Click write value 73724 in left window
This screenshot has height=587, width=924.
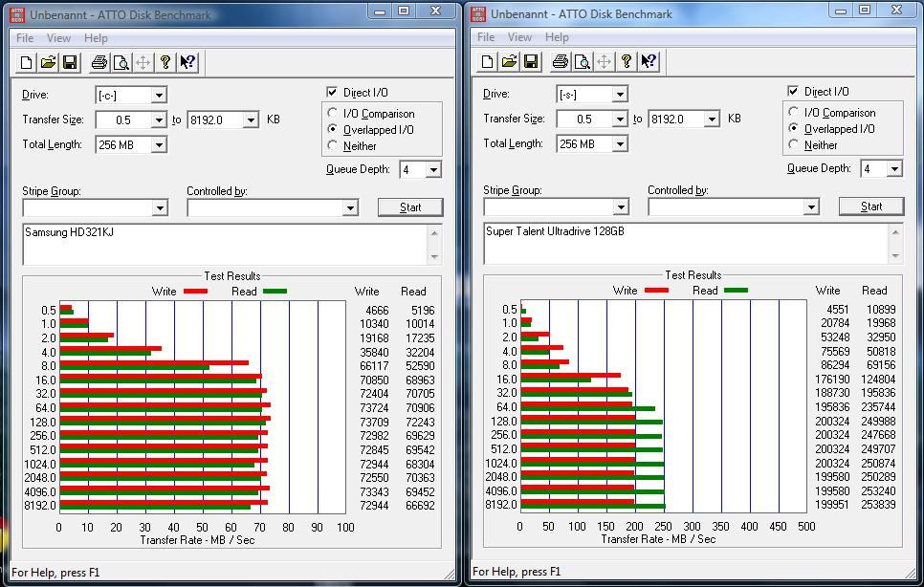click(x=374, y=408)
